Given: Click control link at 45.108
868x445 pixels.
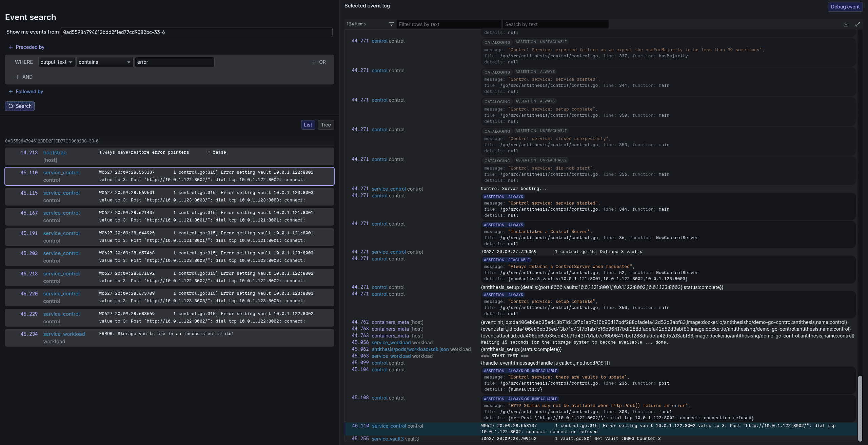Looking at the screenshot, I should [x=379, y=398].
